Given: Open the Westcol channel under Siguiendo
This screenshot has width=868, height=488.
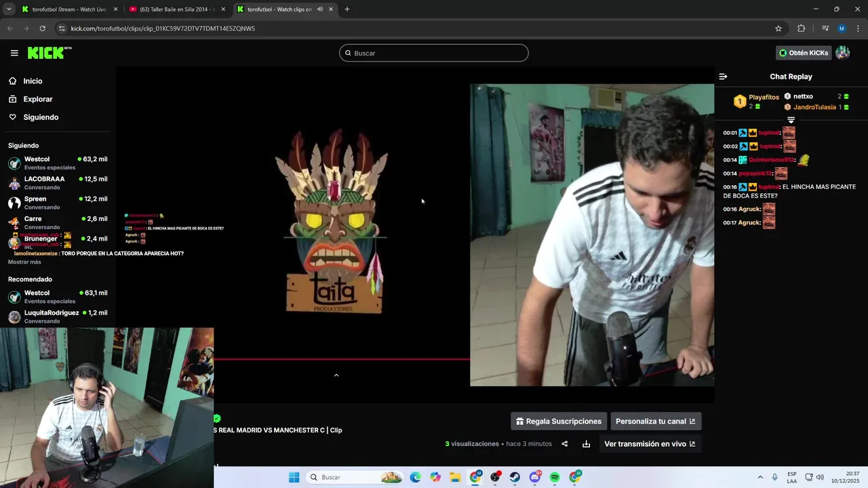Looking at the screenshot, I should tap(58, 163).
